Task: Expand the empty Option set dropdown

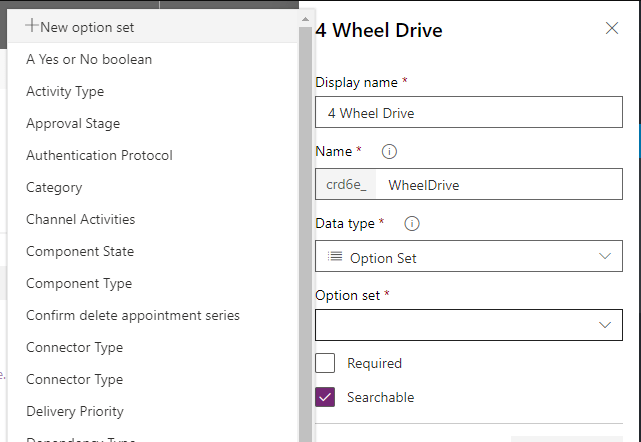Action: point(469,325)
